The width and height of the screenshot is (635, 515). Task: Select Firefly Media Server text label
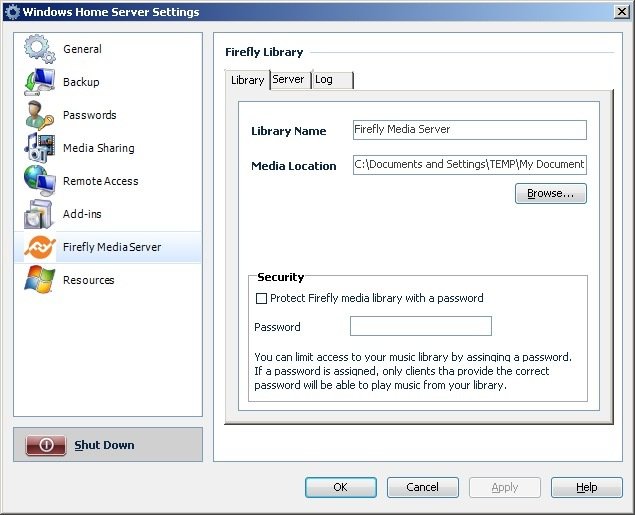(112, 247)
